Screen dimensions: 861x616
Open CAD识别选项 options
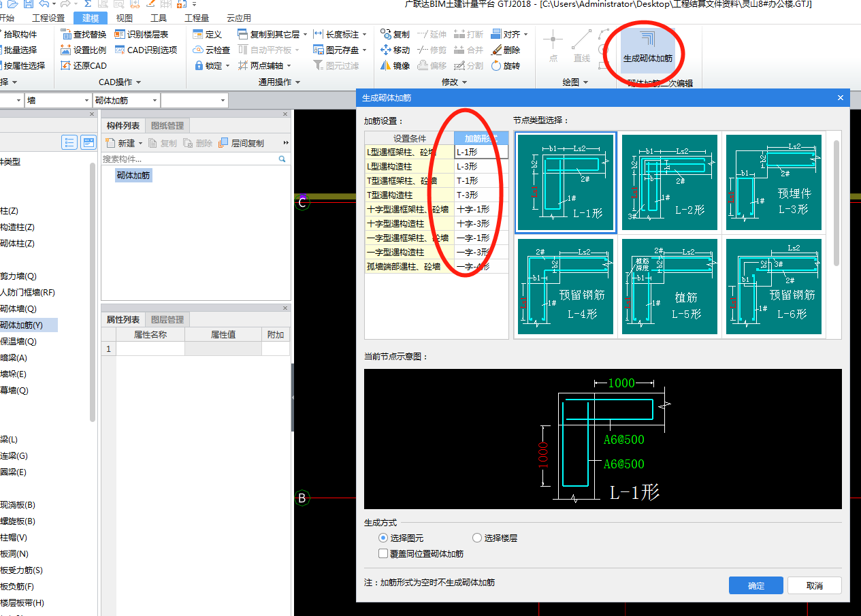point(146,50)
